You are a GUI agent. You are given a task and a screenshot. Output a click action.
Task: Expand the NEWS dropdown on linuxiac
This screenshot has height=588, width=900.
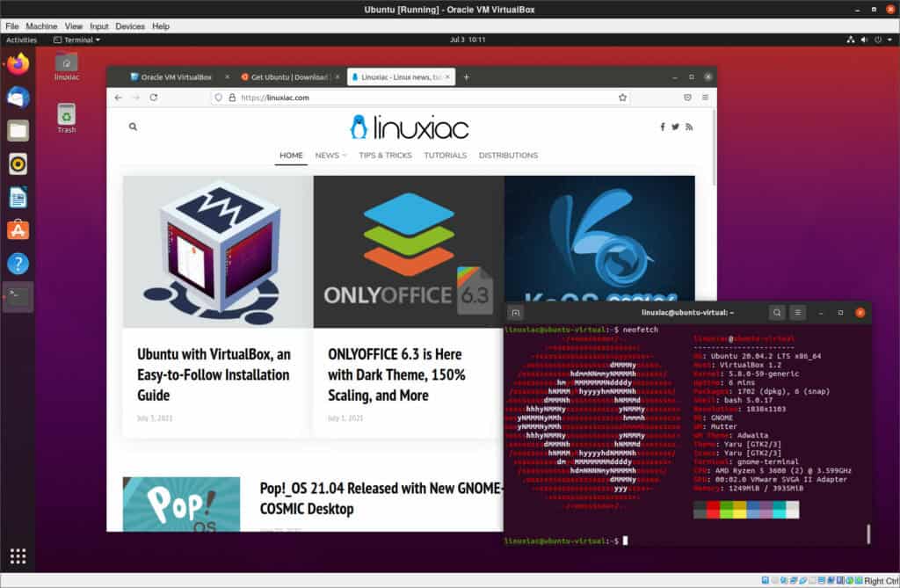click(x=330, y=156)
